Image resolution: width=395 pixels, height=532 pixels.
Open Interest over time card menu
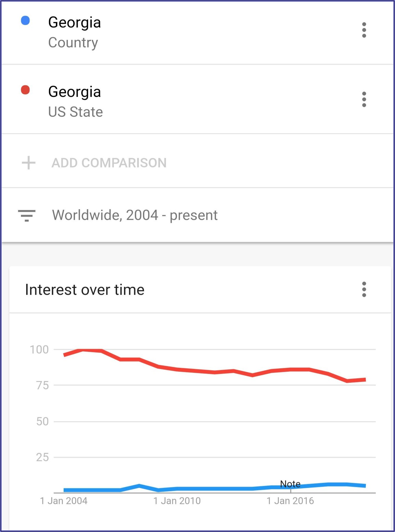(x=364, y=289)
